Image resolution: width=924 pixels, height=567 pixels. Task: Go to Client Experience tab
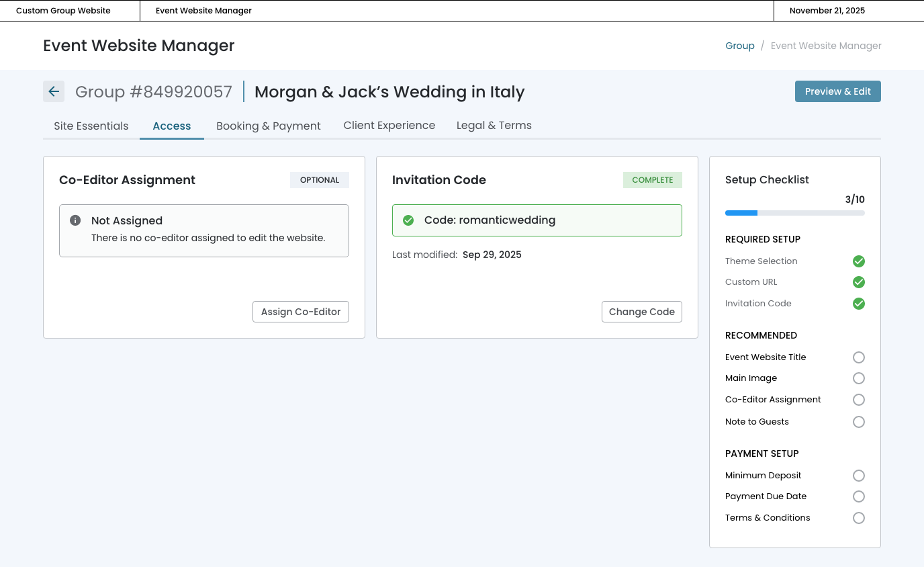(389, 126)
